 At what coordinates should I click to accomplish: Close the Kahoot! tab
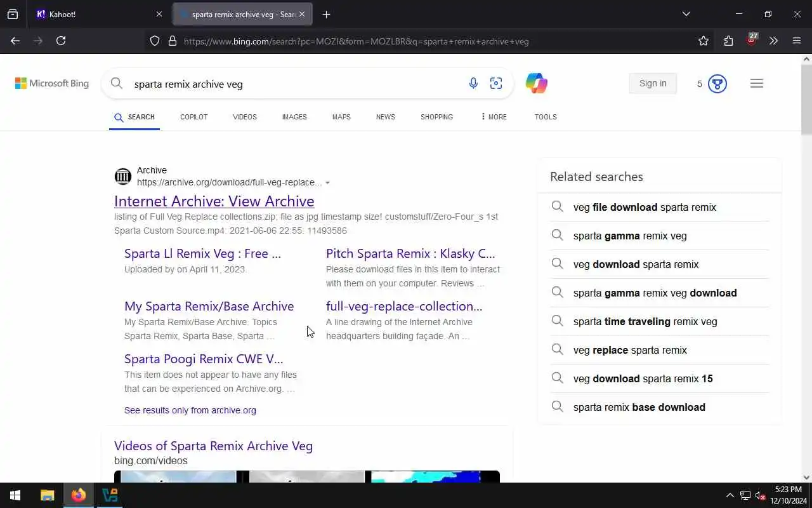pyautogui.click(x=159, y=14)
